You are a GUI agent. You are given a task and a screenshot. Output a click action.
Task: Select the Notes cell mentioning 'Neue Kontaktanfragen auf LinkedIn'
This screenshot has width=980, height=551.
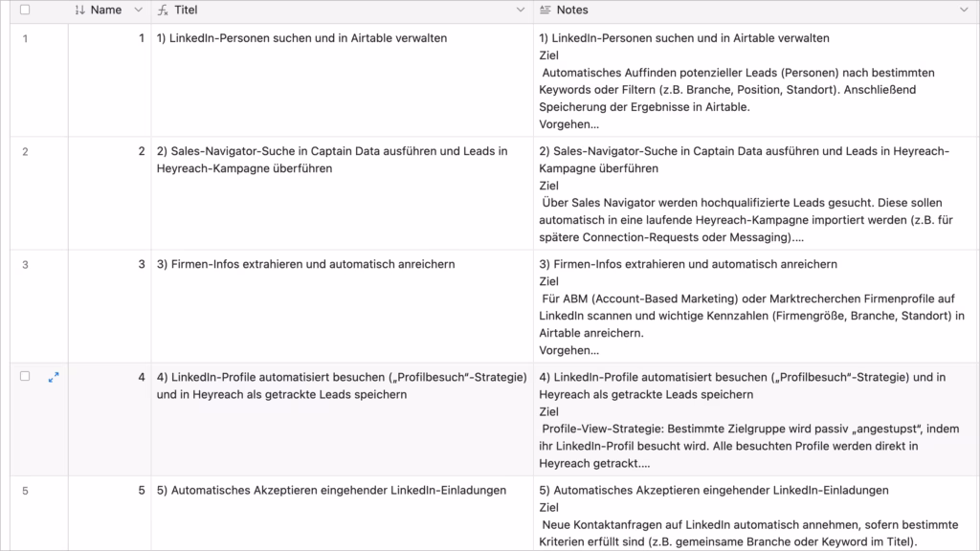pos(756,514)
